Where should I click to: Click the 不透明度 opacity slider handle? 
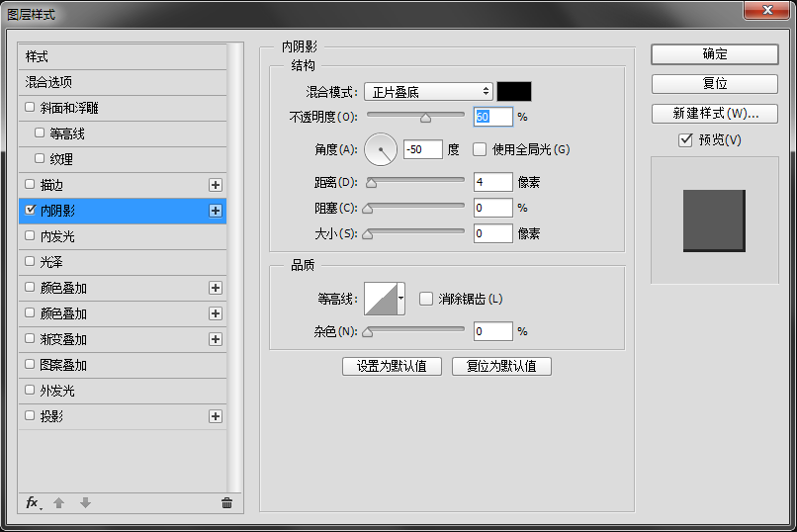point(425,118)
